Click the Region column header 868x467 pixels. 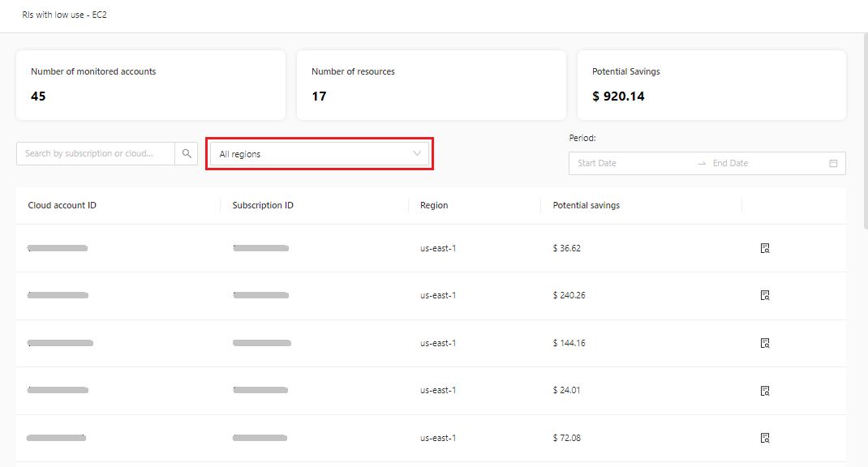tap(434, 205)
